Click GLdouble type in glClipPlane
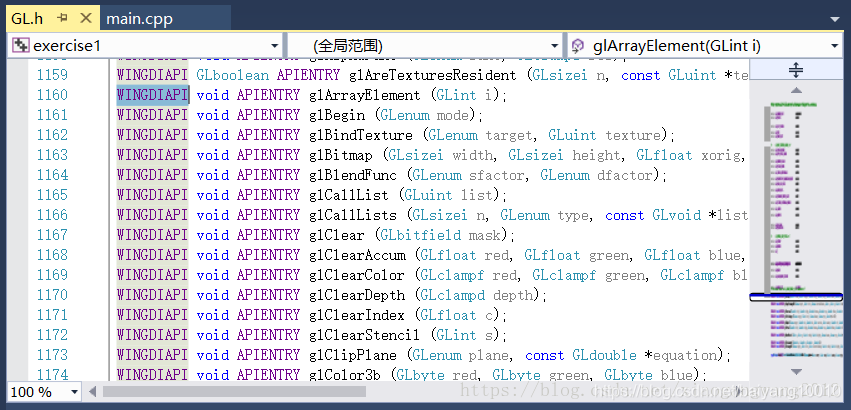The width and height of the screenshot is (851, 410). 604,355
